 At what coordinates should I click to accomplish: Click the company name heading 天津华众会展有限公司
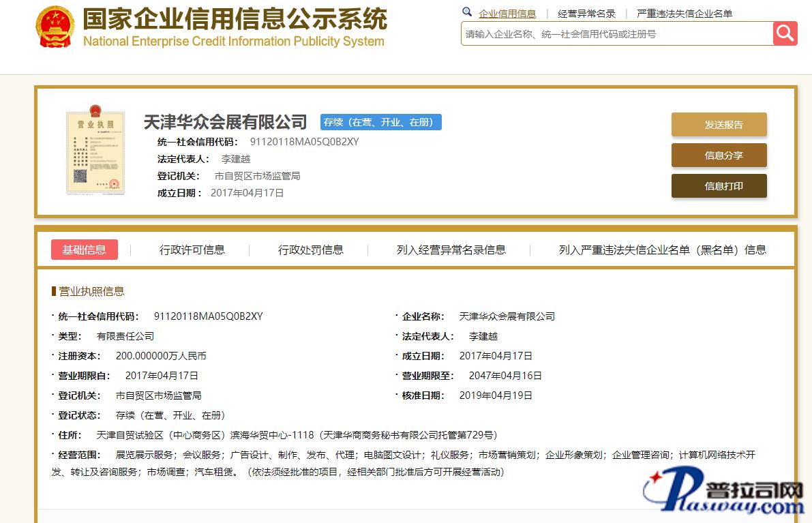[225, 122]
